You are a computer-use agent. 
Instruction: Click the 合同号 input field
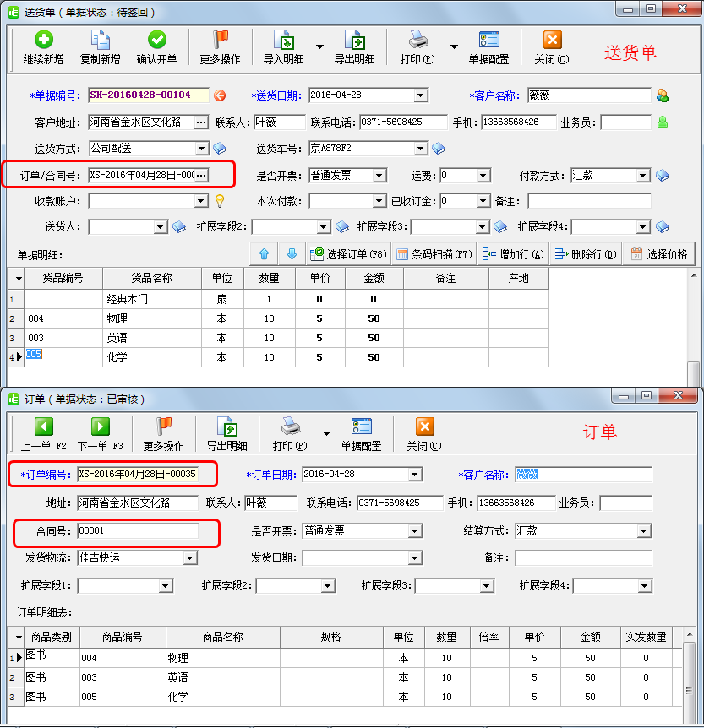(x=138, y=531)
